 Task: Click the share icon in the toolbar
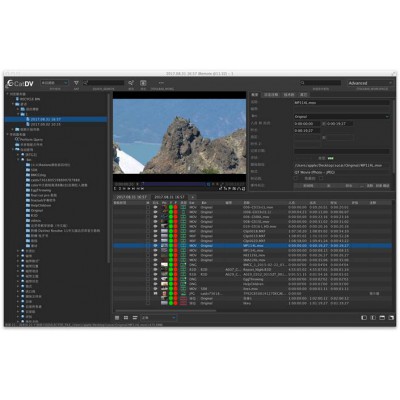131,83
